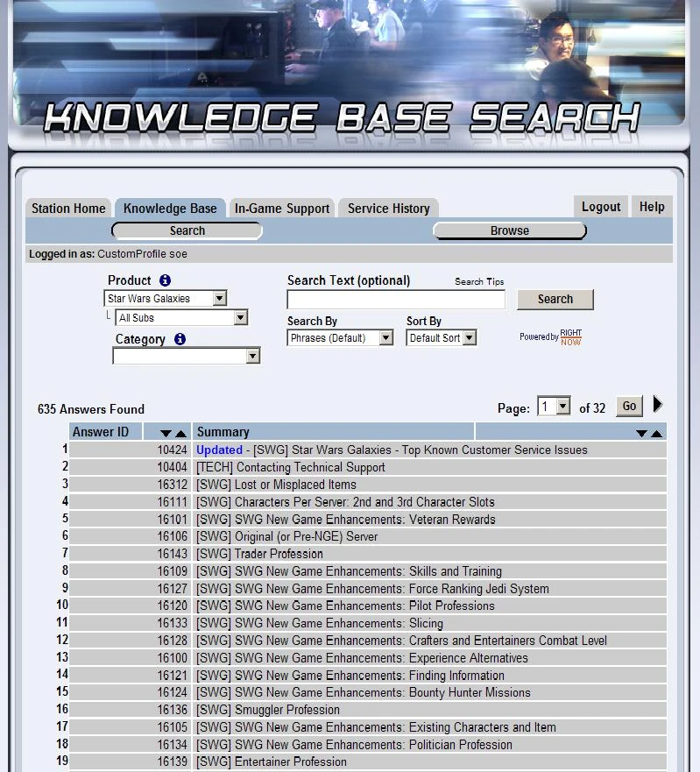The width and height of the screenshot is (700, 772).
Task: Open the Help tab
Action: click(652, 207)
